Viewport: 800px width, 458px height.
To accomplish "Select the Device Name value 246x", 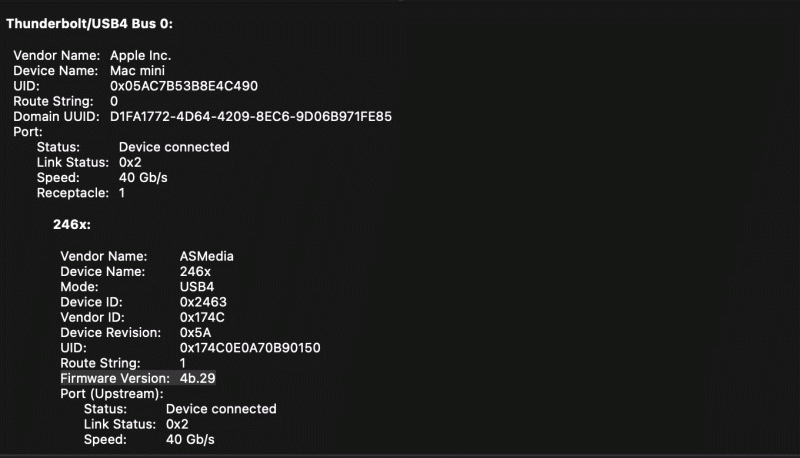I will (x=195, y=271).
